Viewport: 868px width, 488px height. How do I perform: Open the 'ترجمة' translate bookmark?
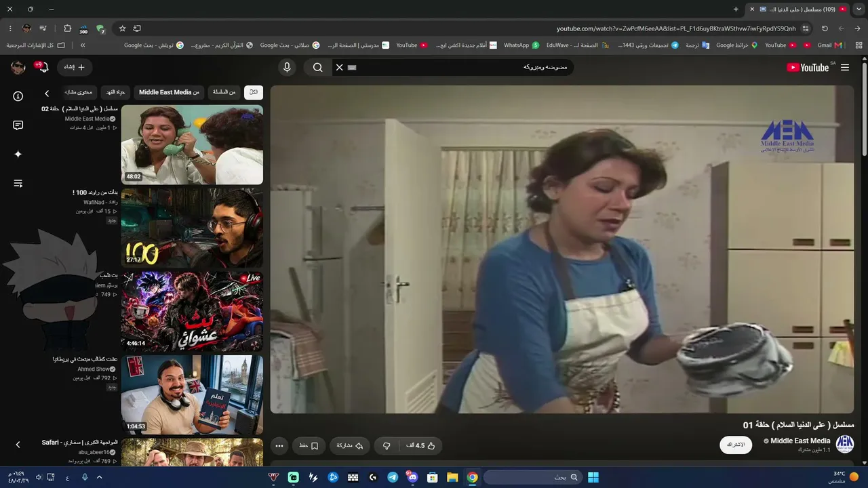click(x=698, y=45)
